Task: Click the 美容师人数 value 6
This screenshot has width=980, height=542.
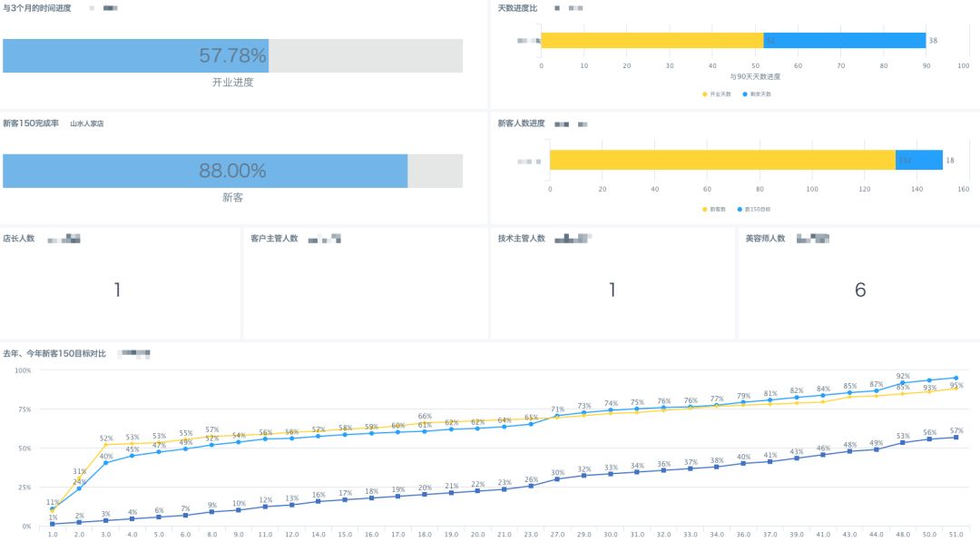Action: tap(860, 291)
